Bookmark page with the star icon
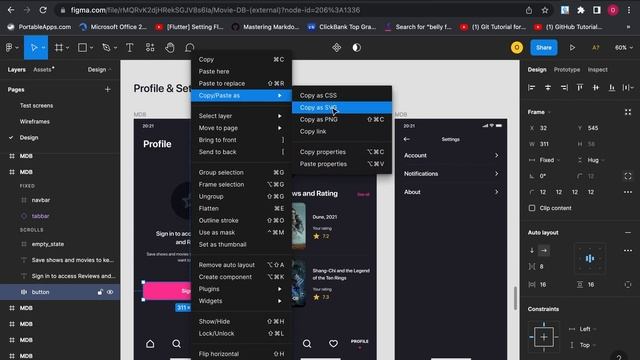 (x=545, y=10)
